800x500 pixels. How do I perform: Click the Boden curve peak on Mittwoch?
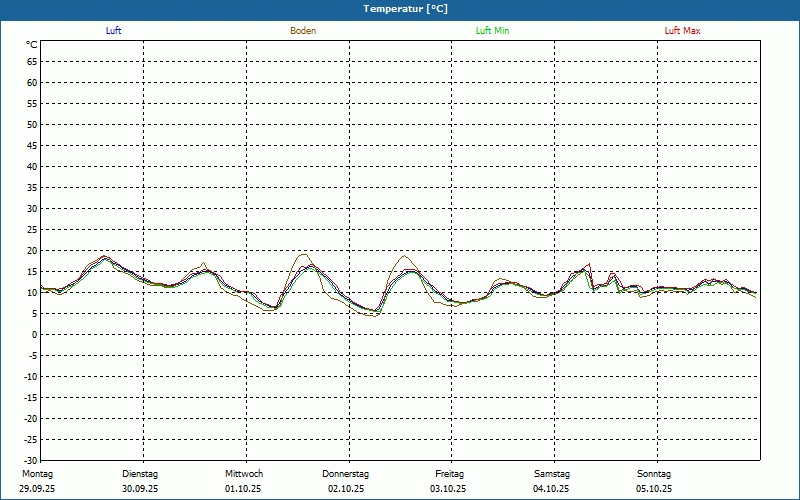pyautogui.click(x=304, y=254)
